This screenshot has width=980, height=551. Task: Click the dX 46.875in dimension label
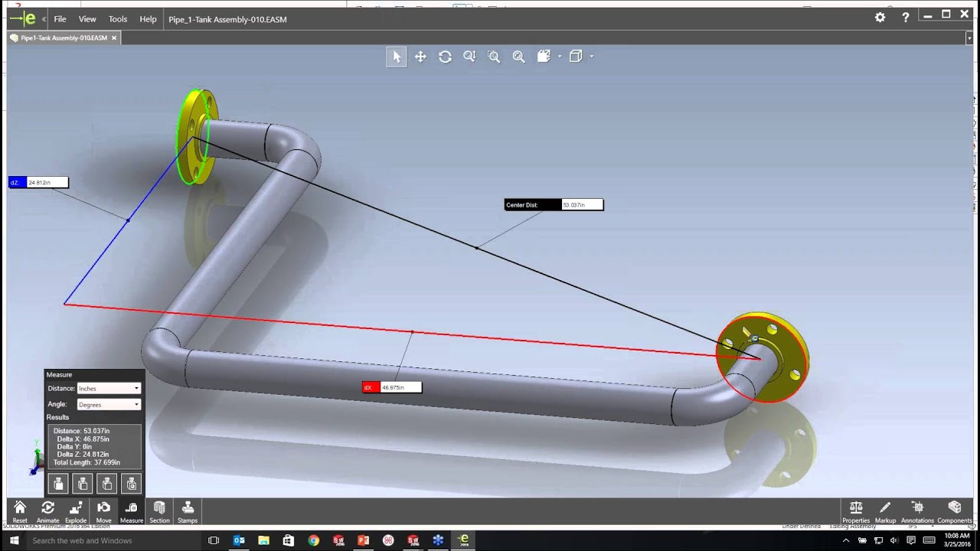pos(392,387)
